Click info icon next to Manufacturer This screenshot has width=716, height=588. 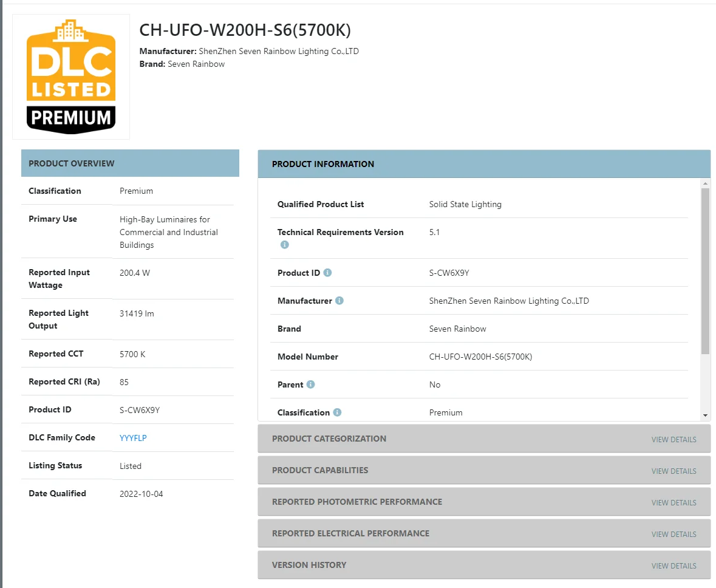[x=339, y=301]
